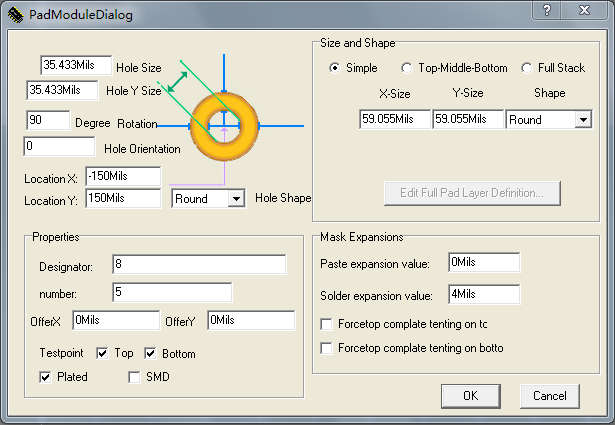This screenshot has width=615, height=425.
Task: Open the pad Shape Round dropdown
Action: click(x=583, y=120)
